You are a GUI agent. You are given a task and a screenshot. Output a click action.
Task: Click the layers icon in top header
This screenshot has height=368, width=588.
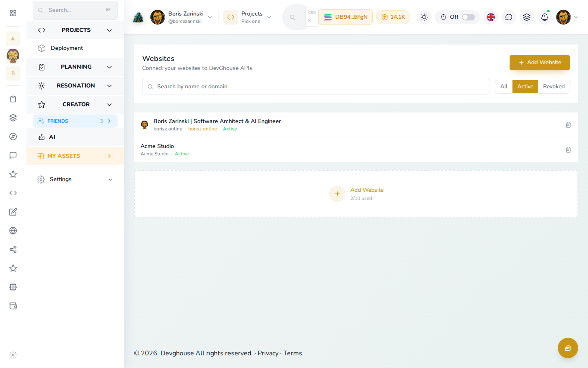(x=527, y=17)
